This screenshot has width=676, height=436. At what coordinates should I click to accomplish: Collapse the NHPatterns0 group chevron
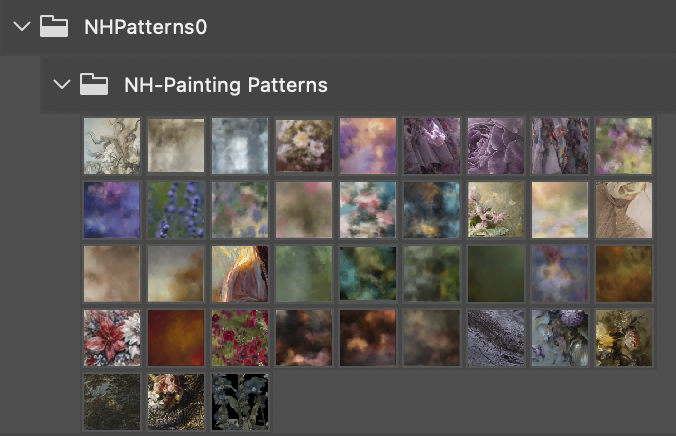tap(22, 27)
